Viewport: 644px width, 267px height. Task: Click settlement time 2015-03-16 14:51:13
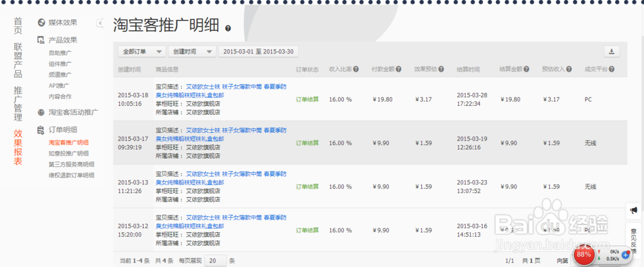click(x=472, y=230)
